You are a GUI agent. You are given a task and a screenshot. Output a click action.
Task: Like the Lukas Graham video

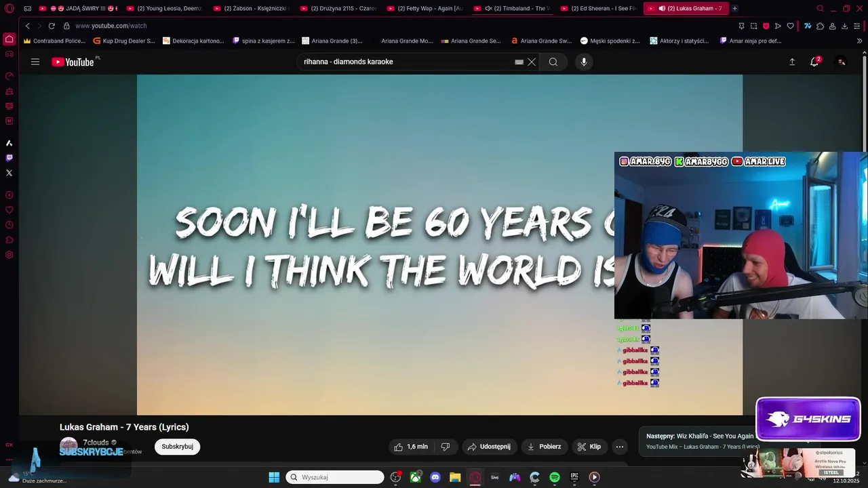(411, 447)
